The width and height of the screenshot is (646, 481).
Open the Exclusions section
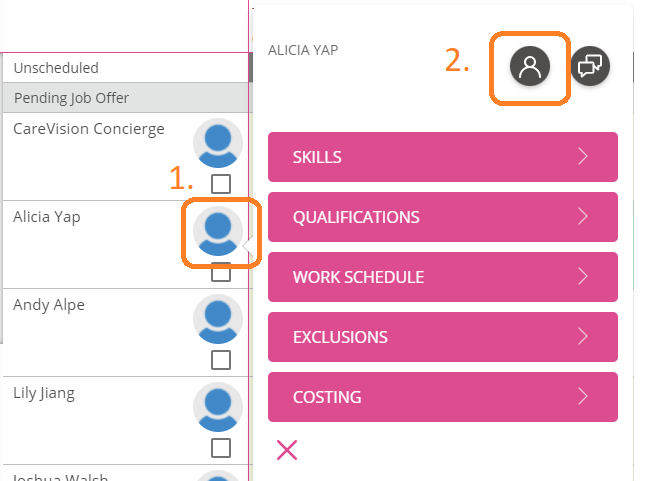pos(443,337)
